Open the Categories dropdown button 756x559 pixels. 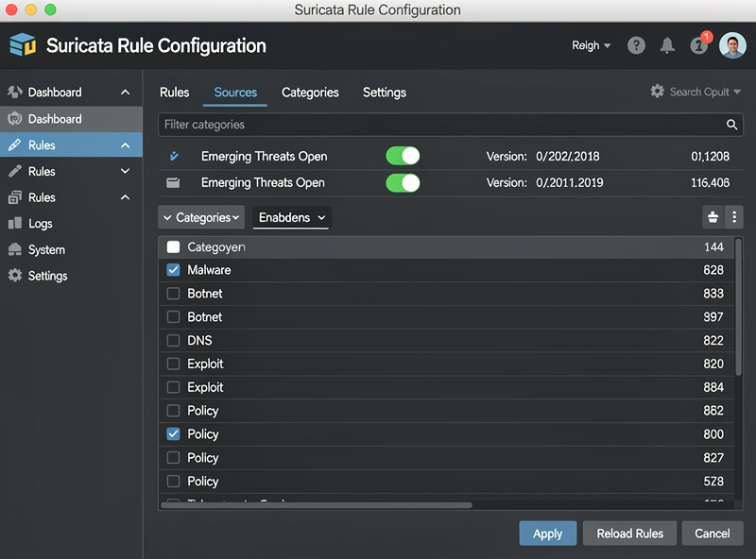201,217
